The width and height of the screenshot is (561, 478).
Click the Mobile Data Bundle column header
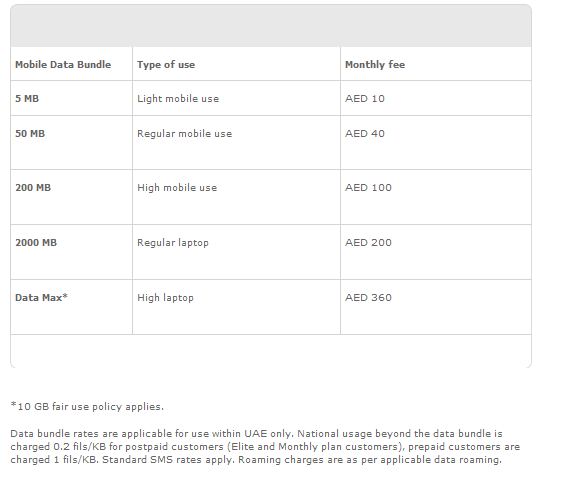click(x=63, y=64)
